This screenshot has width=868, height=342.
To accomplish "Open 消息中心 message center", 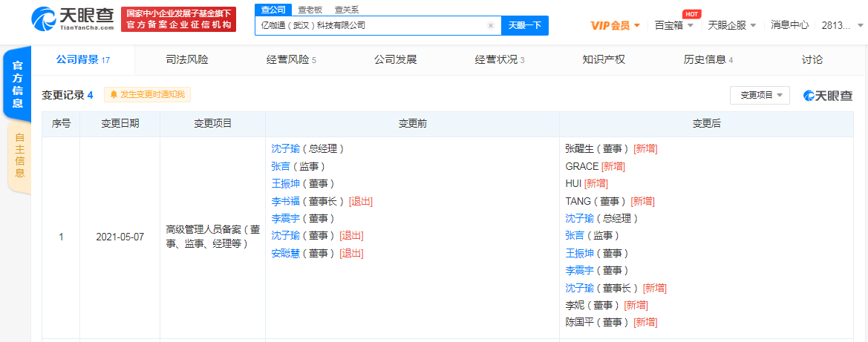I will click(x=789, y=25).
